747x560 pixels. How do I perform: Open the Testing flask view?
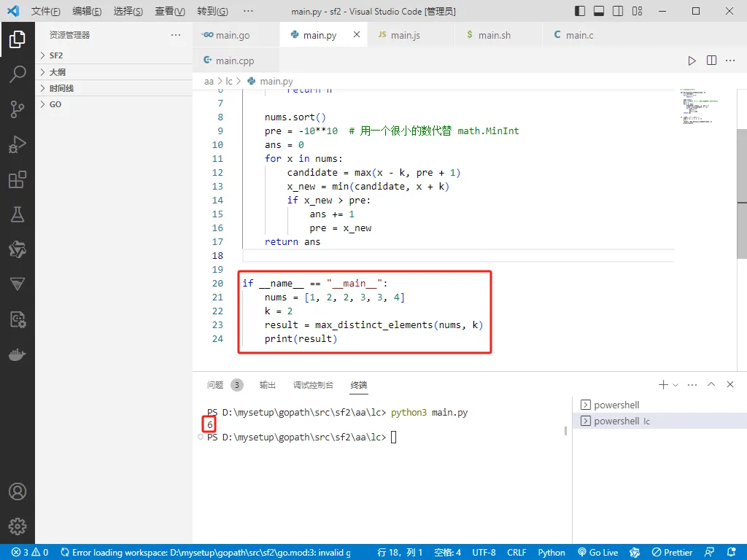pyautogui.click(x=18, y=215)
